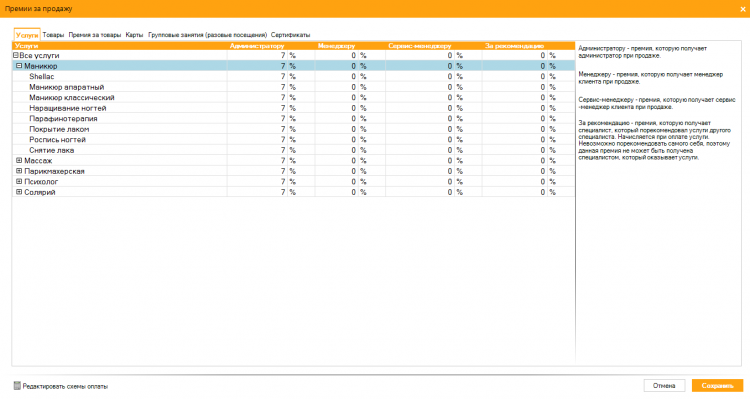Click the Сохранить button
The width and height of the screenshot is (750, 399).
pos(717,386)
